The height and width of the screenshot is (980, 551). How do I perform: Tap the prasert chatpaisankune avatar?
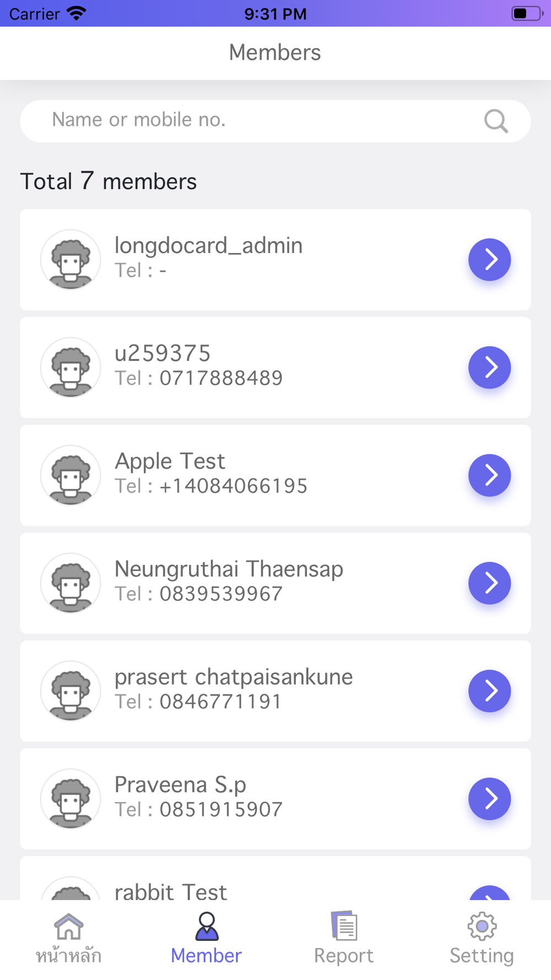click(x=71, y=691)
